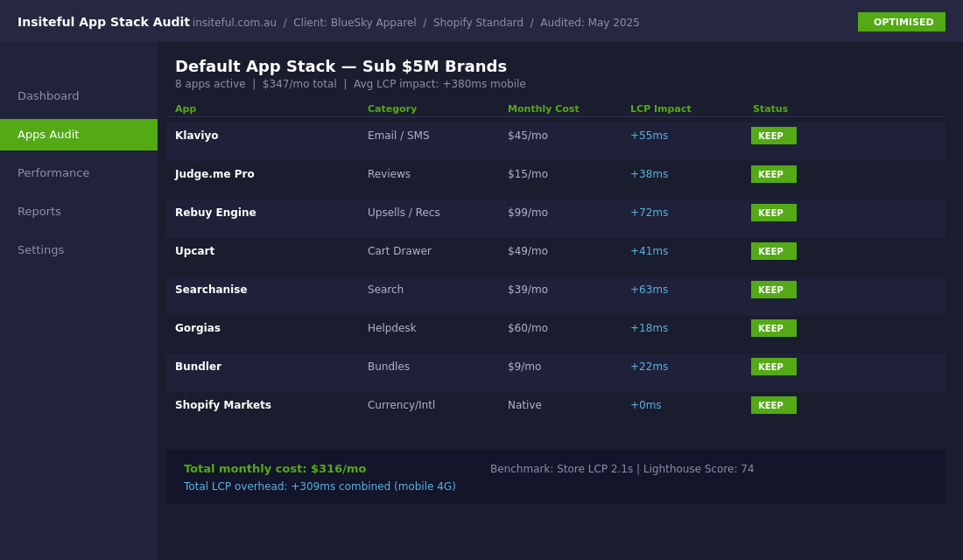Click the Insiteful App Stack Audit title
The image size is (963, 560).
(x=103, y=22)
